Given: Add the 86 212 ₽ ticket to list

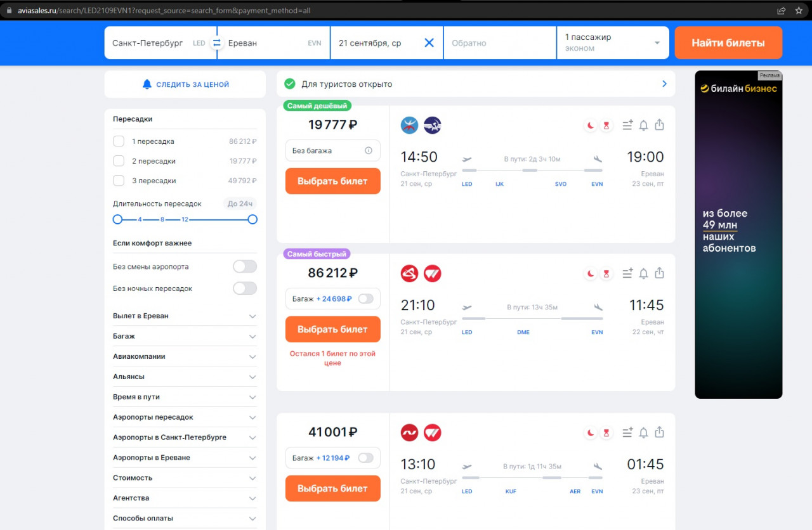Looking at the screenshot, I should (x=627, y=274).
